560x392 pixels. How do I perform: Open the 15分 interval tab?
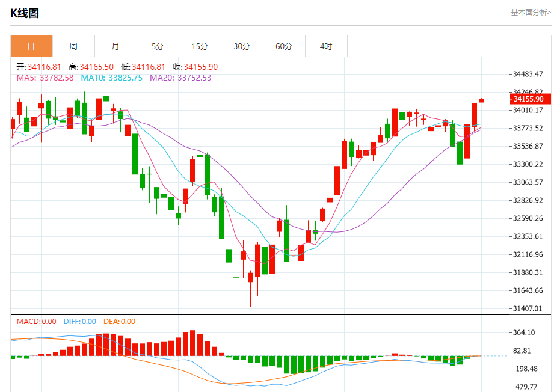click(x=200, y=46)
